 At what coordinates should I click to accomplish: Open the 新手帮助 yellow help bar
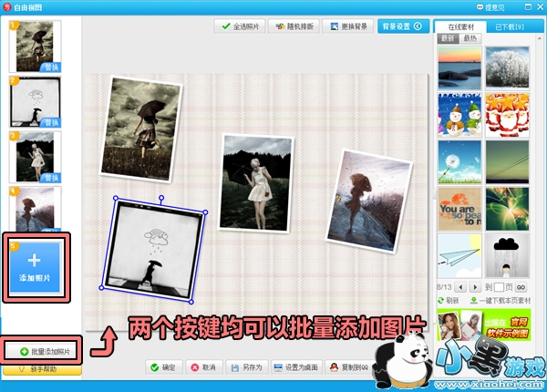(43, 370)
